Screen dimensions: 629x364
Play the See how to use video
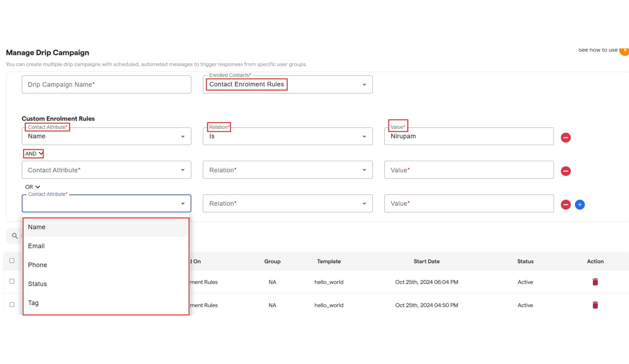(x=625, y=51)
